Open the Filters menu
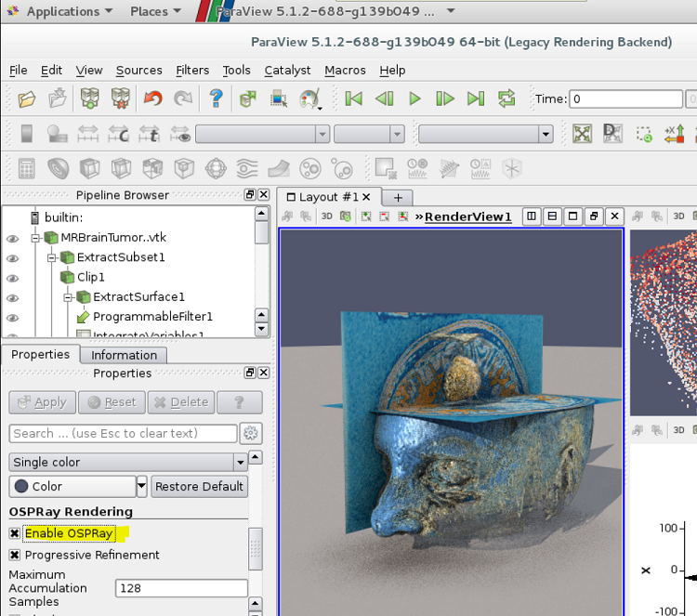 192,71
